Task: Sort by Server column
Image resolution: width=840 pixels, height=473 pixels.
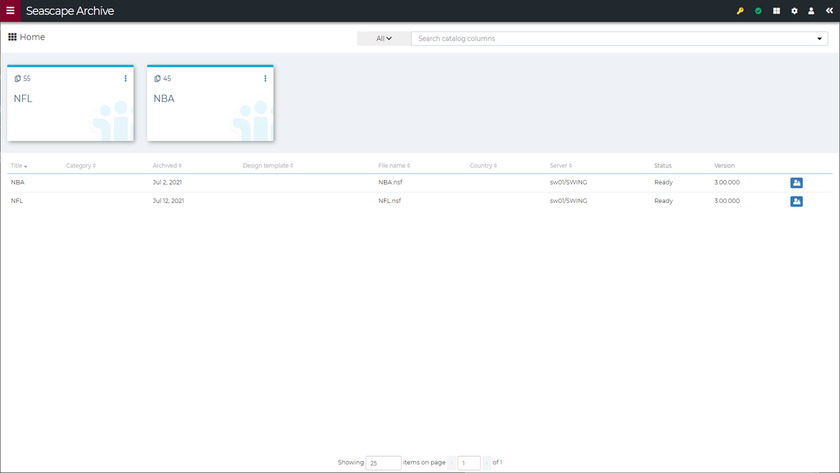Action: pyautogui.click(x=561, y=166)
